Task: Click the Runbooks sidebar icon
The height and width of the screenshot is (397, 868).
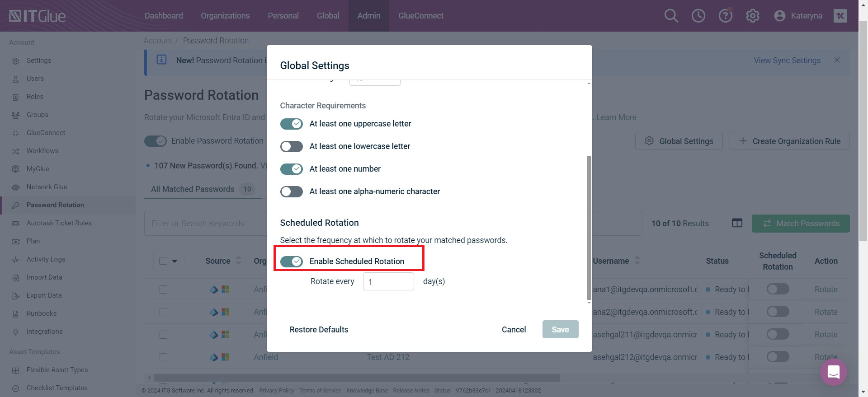Action: pos(16,313)
